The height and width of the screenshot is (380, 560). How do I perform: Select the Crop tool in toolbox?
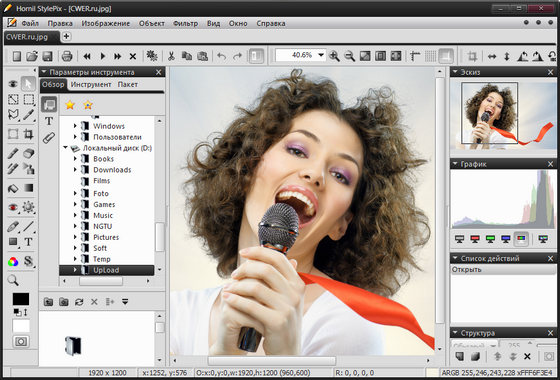coord(28,134)
